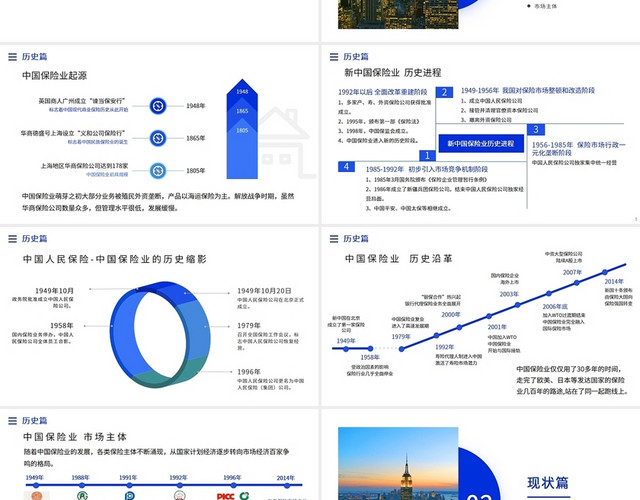640x500 pixels.
Task: Click the menu icon on the 新中国保险业 历史进程 slide
Action: click(334, 57)
